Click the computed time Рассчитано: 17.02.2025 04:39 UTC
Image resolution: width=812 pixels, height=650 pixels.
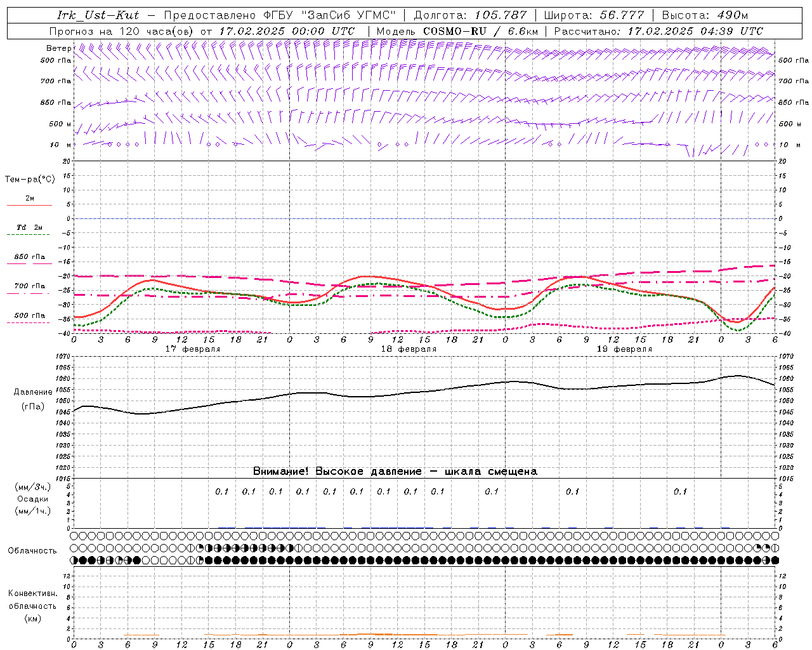point(658,31)
